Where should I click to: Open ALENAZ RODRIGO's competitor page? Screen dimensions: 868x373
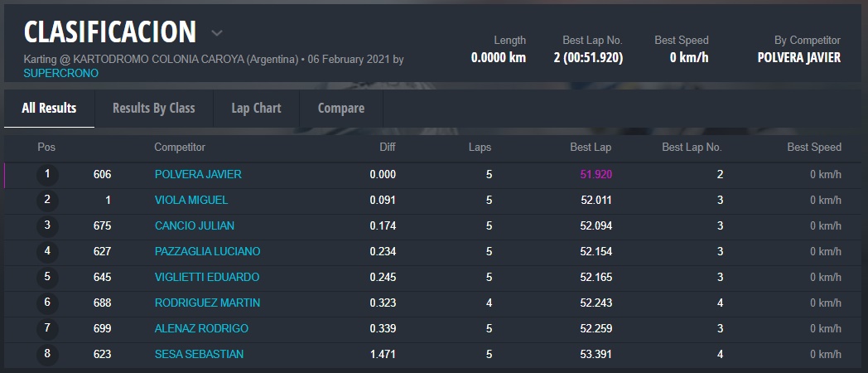pos(201,328)
